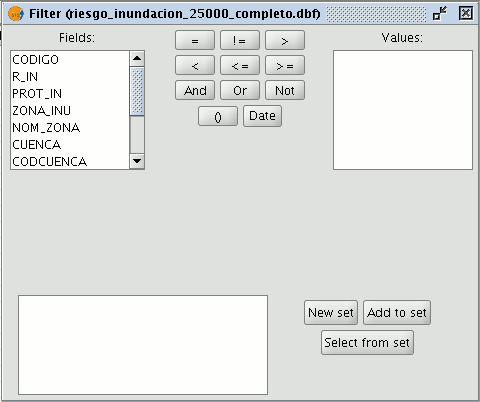Image resolution: width=480 pixels, height=402 pixels.
Task: Click Add to set
Action: 397,313
